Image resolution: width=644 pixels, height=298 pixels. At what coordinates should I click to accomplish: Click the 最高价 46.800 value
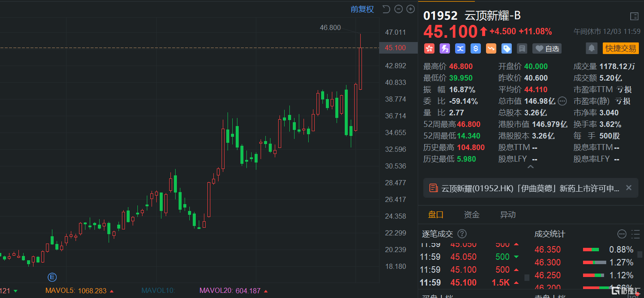461,66
